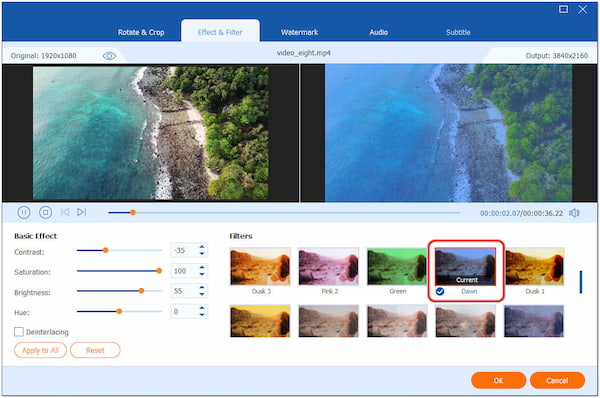Enable the Deinterlacing checkbox
Screen dimensions: 600x398
pyautogui.click(x=19, y=332)
